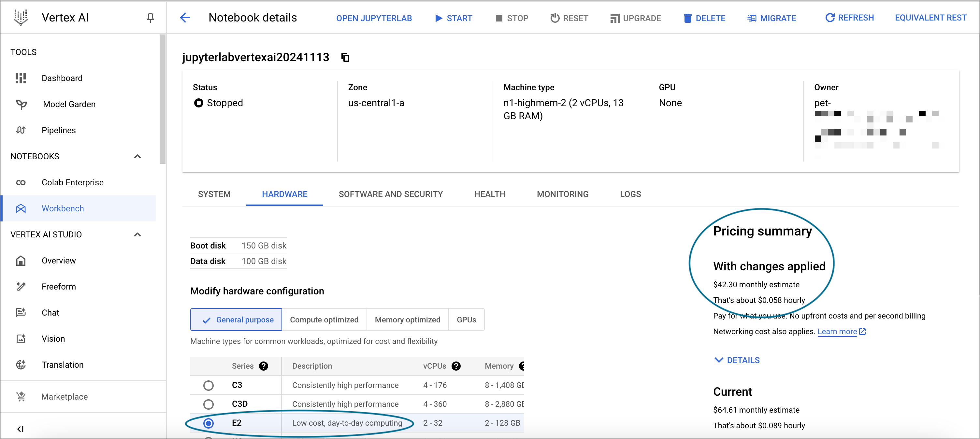Reset the notebook instance

[x=569, y=18]
